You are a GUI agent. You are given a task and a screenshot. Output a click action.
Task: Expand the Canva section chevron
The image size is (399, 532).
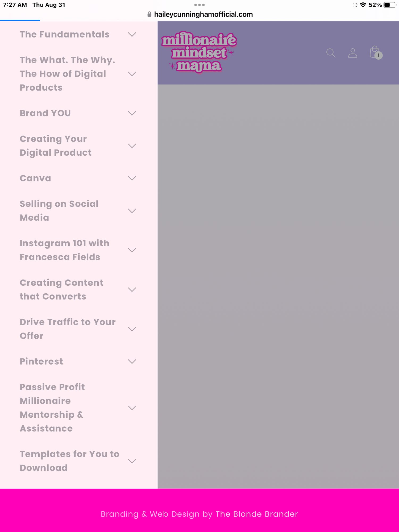tap(132, 178)
